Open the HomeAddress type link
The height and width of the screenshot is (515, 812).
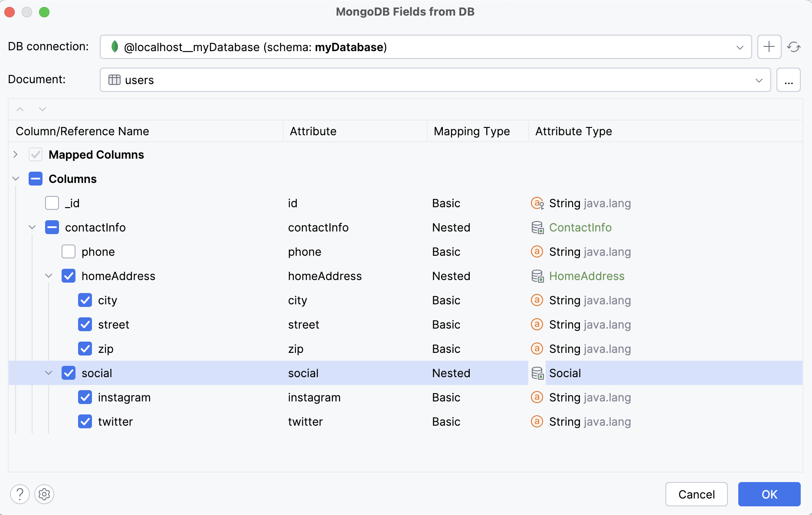(586, 276)
